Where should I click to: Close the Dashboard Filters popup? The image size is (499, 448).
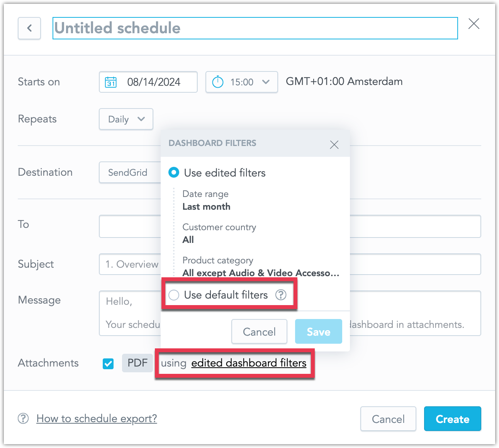(x=334, y=144)
